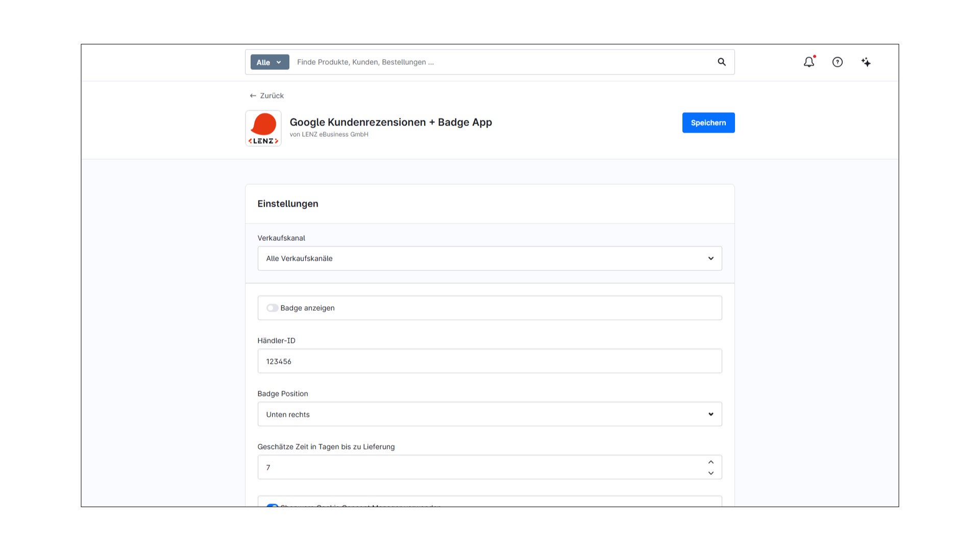Click the back arrow icon next to Zurück
The height and width of the screenshot is (551, 980).
[253, 95]
